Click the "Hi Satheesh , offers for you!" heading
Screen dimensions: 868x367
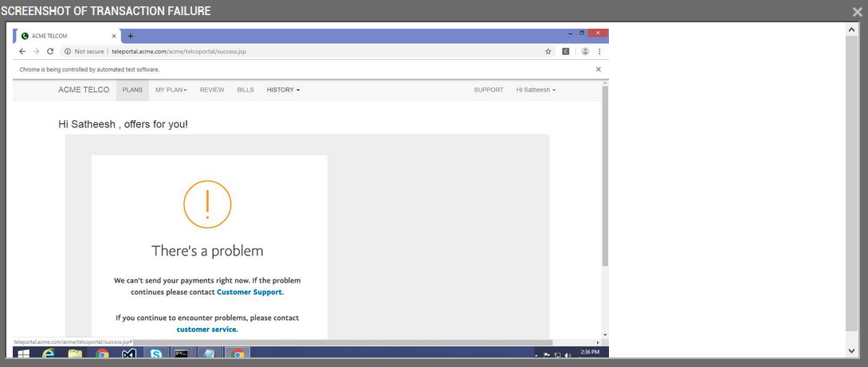(x=123, y=124)
